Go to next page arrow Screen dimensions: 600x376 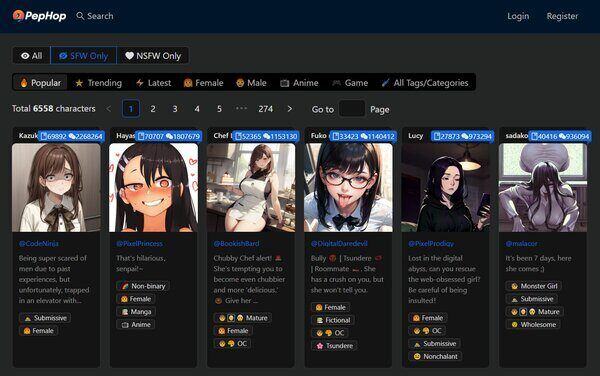pyautogui.click(x=290, y=109)
